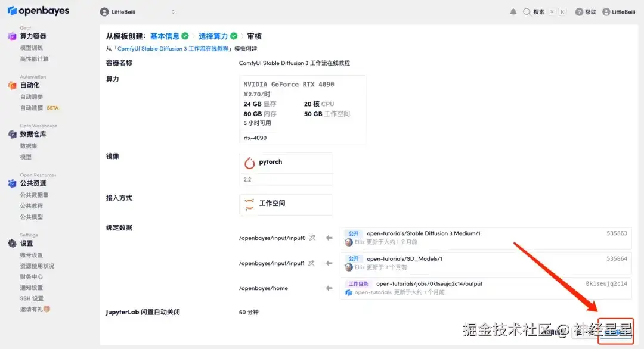The width and height of the screenshot is (644, 349).
Task: Open the ComfyUI Stable Diffusion 3 template link
Action: click(173, 48)
